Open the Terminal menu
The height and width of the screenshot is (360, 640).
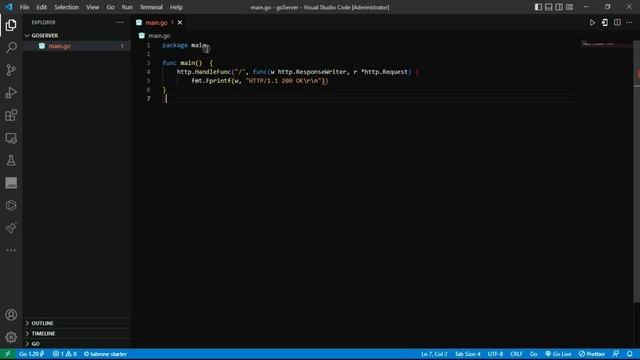(151, 7)
